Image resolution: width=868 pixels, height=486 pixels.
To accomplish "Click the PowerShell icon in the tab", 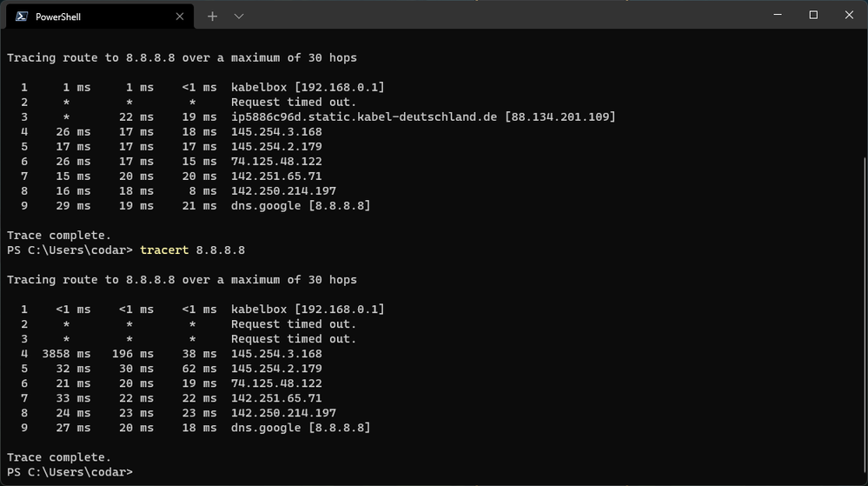I will (22, 16).
